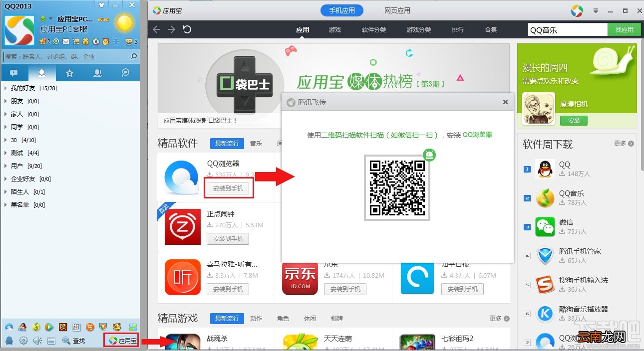Open the QQ sound speaker icon
The height and width of the screenshot is (351, 644).
37,341
